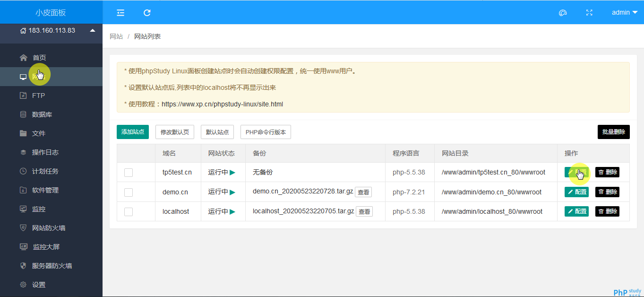Click the /www/admin/demo.cn_80/wwwroot path
The height and width of the screenshot is (297, 644).
point(491,192)
